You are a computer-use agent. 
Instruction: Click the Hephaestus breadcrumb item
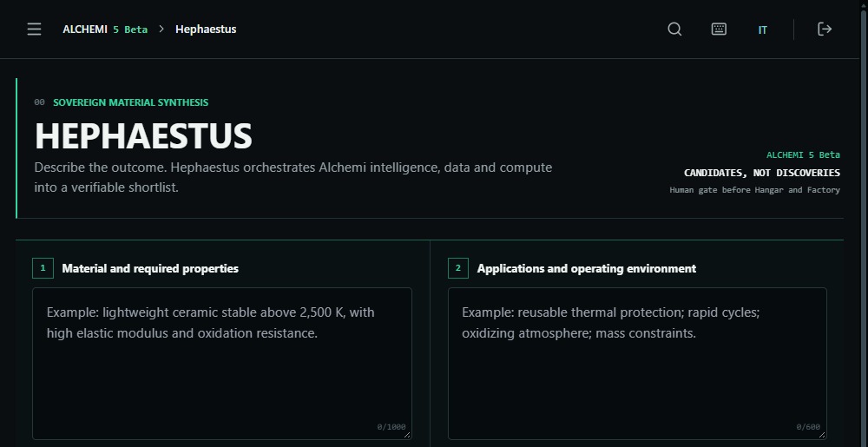[x=206, y=30]
